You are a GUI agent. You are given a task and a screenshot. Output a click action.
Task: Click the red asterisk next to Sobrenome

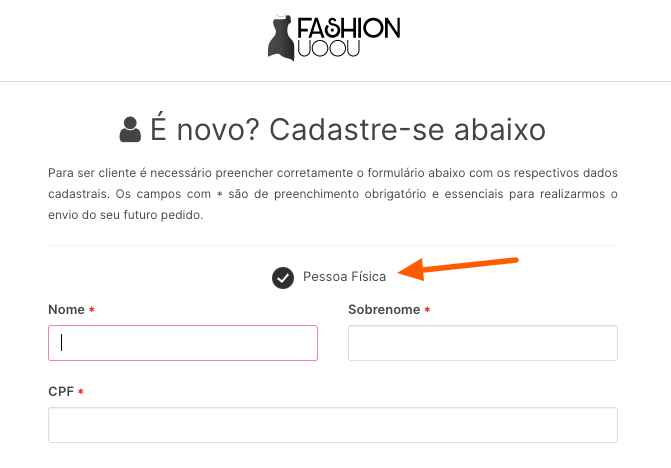pyautogui.click(x=427, y=311)
